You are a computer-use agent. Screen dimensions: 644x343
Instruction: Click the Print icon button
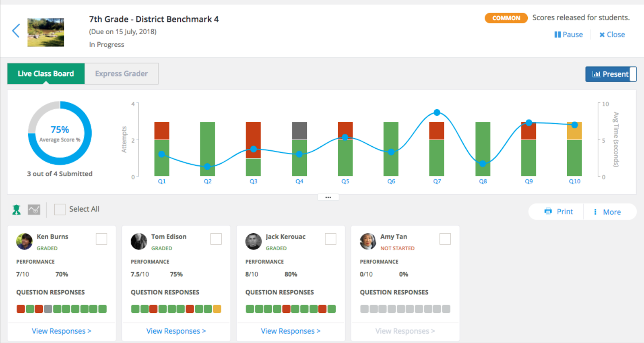tap(558, 212)
